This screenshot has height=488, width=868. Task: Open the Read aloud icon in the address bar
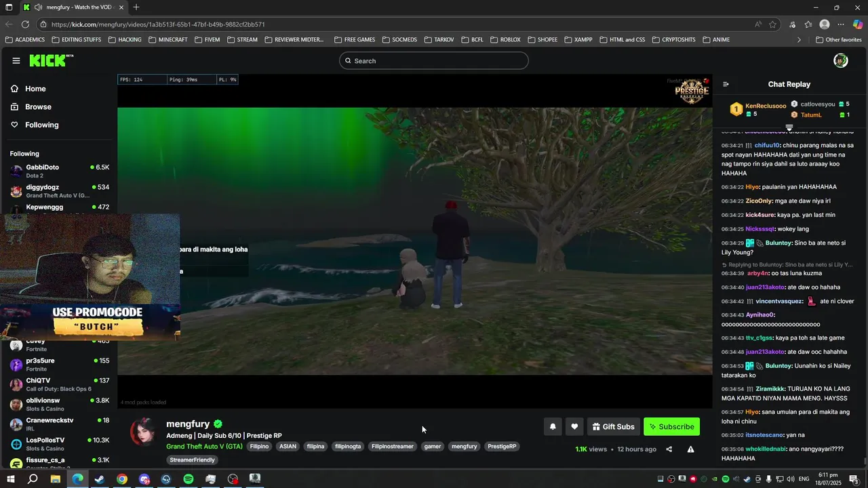pos(757,24)
